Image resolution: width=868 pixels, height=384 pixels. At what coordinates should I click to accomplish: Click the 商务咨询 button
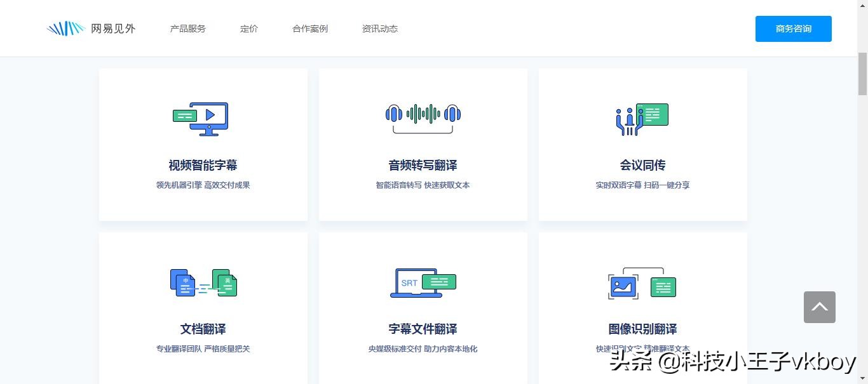(793, 29)
